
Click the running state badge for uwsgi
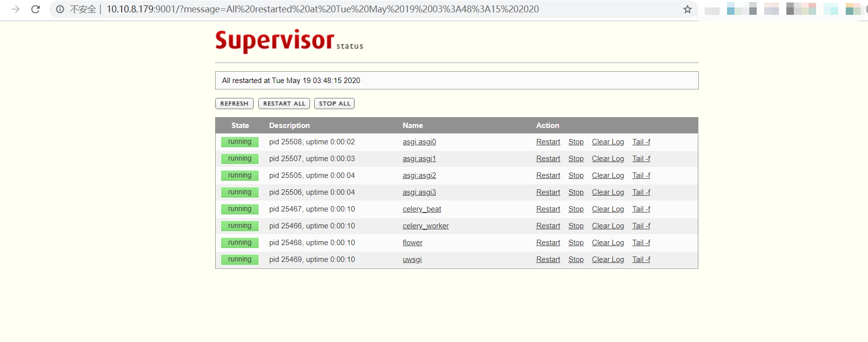pyautogui.click(x=240, y=259)
